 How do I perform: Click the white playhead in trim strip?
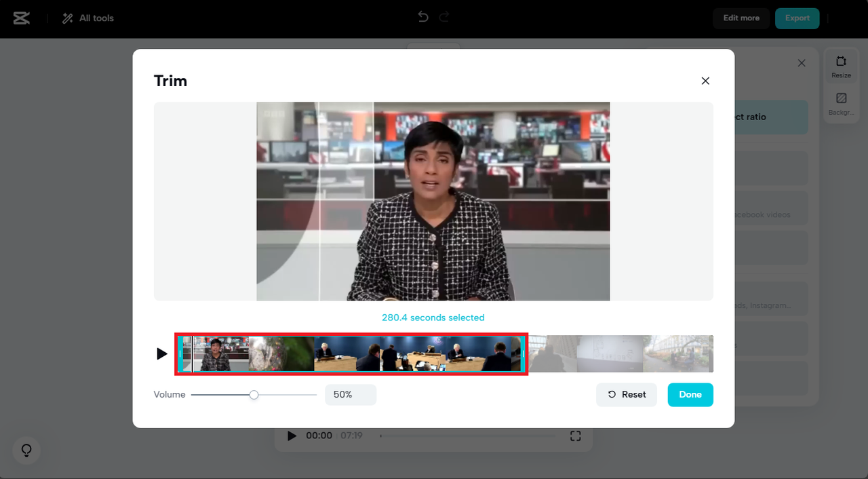click(x=192, y=353)
